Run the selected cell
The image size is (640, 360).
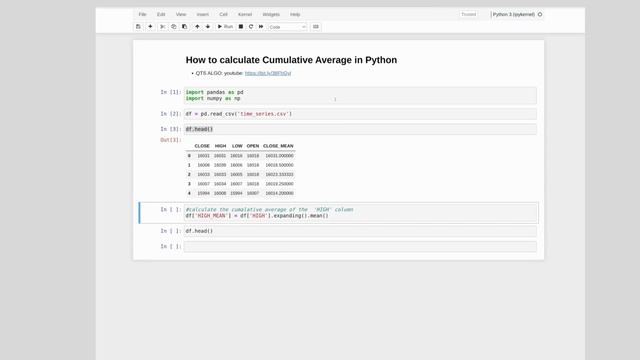[225, 27]
